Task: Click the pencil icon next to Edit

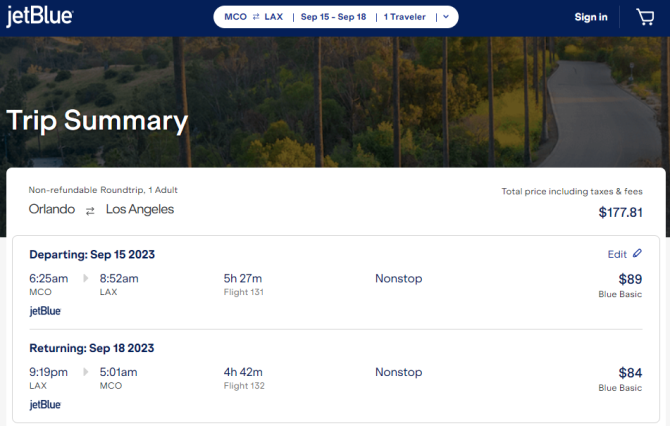Action: click(637, 253)
